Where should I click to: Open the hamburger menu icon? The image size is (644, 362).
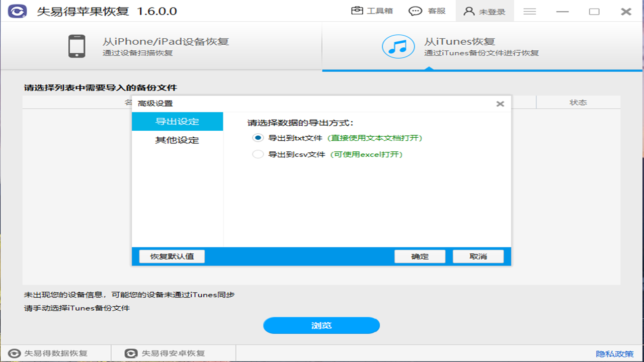click(529, 11)
